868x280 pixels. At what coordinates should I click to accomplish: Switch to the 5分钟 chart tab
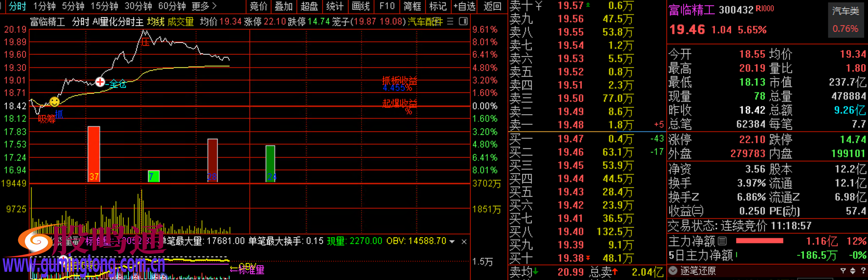(73, 6)
